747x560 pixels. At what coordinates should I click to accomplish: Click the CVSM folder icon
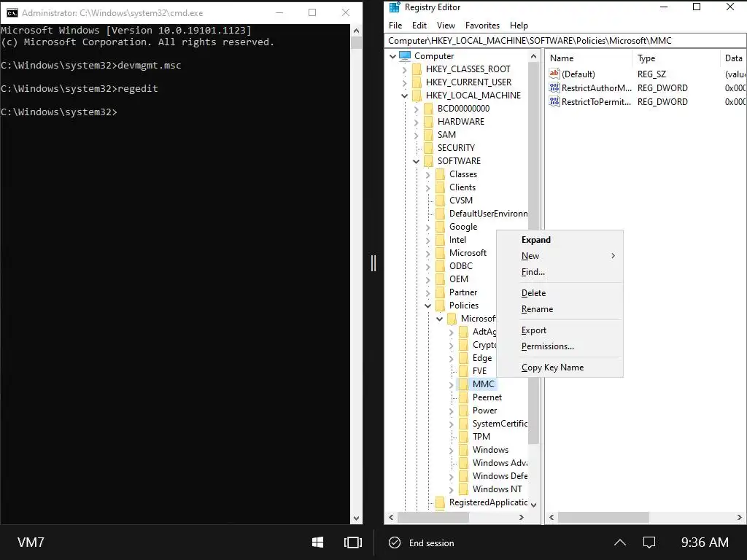click(x=440, y=201)
